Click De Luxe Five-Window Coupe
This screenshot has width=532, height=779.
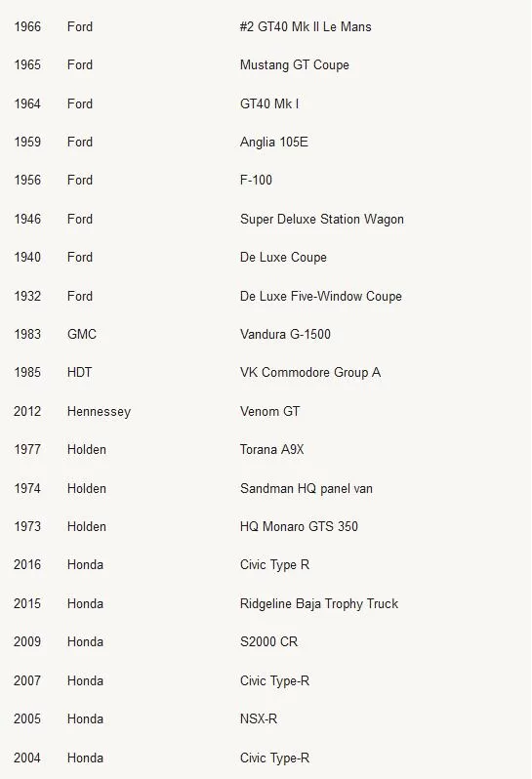[x=321, y=296]
